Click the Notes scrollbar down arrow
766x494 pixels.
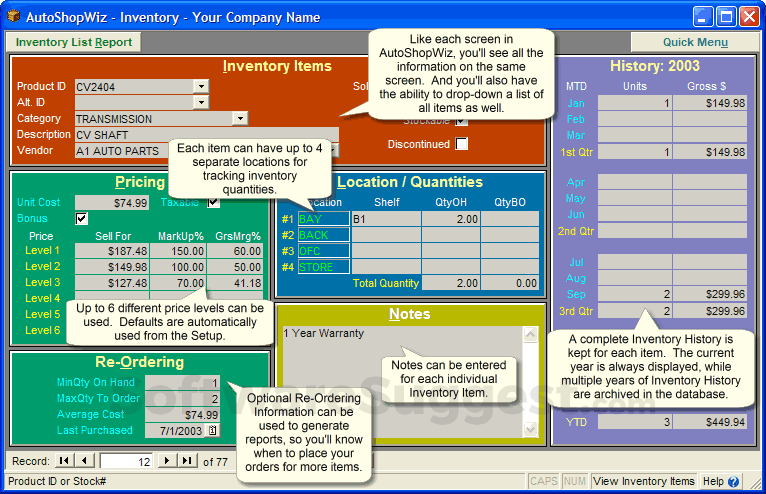click(531, 429)
